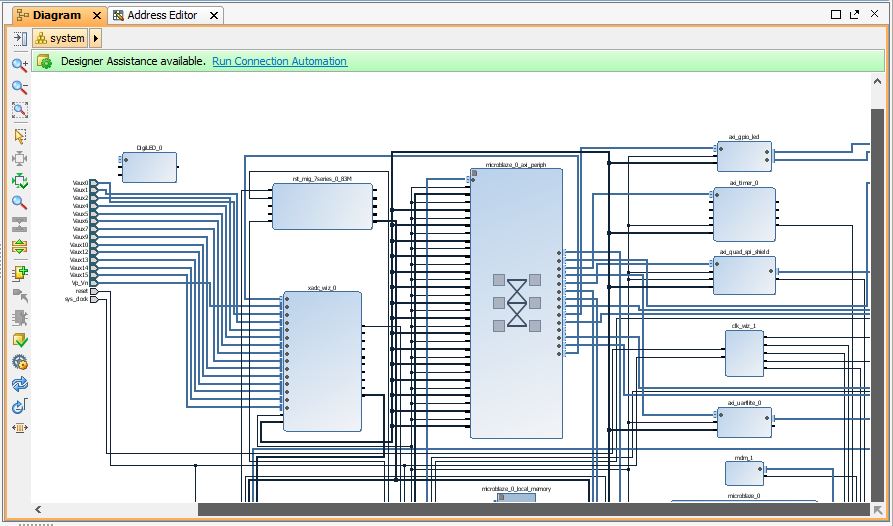Select the sys_clock external port
Image resolution: width=893 pixels, height=526 pixels.
pyautogui.click(x=93, y=299)
